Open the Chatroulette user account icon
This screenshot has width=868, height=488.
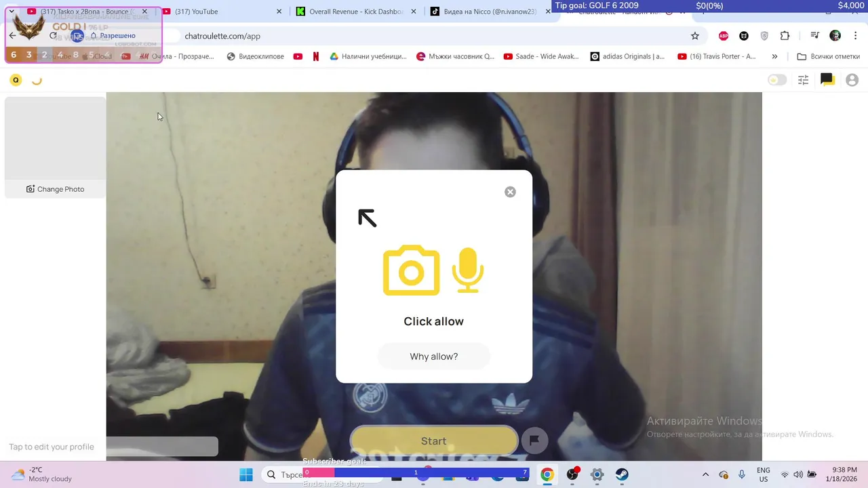852,80
